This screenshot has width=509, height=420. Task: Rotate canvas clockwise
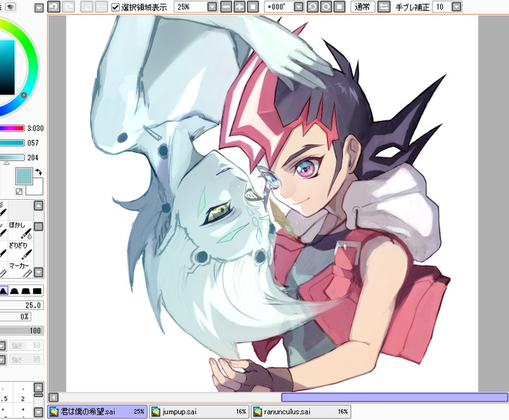click(x=326, y=7)
